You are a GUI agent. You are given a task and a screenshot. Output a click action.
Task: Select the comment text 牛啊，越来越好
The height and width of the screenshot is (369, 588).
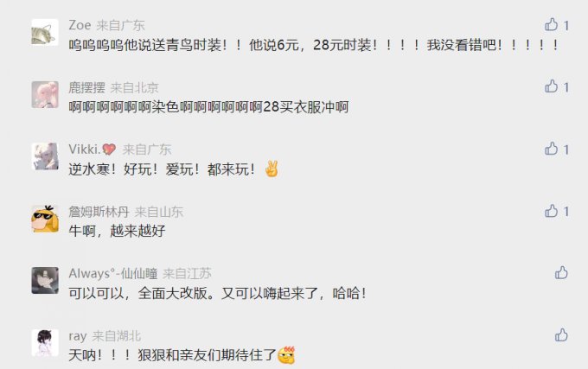pyautogui.click(x=117, y=231)
